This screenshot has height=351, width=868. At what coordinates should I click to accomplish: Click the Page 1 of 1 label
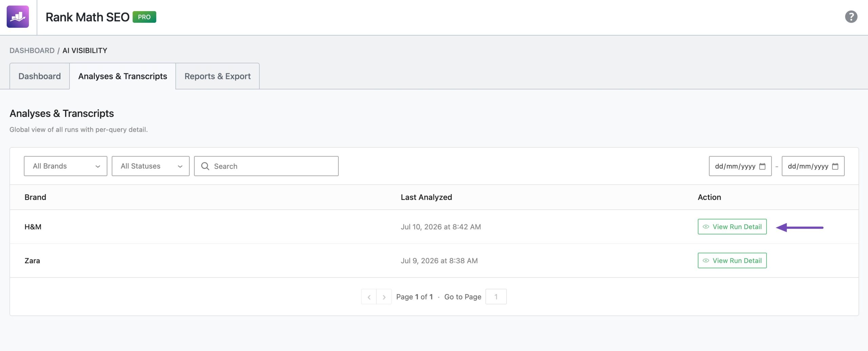(414, 297)
